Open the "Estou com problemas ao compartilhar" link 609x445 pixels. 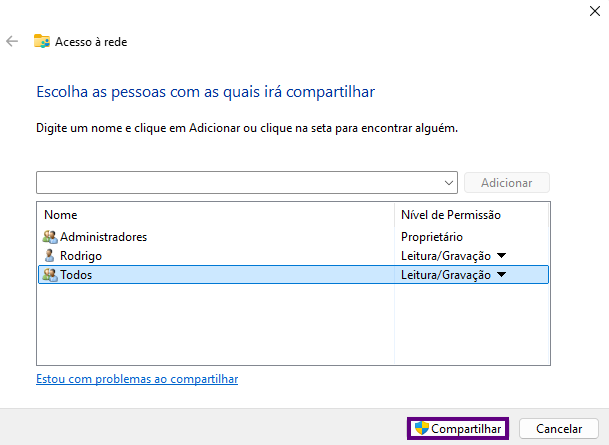137,379
